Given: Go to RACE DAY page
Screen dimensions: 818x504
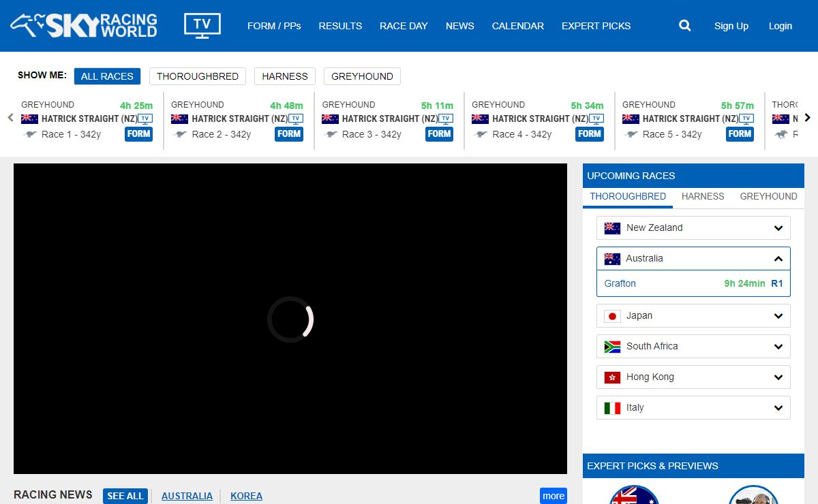Looking at the screenshot, I should click(404, 26).
